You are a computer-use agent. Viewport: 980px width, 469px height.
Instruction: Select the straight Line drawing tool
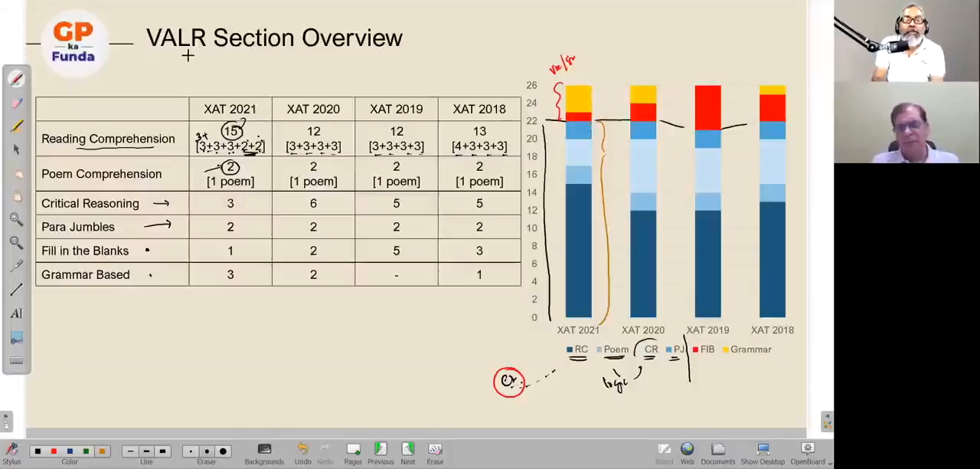16,290
